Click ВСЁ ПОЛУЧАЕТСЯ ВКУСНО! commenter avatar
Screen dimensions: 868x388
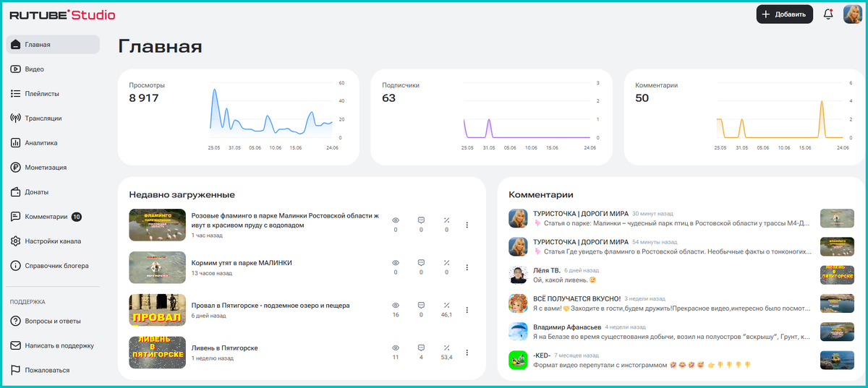(517, 303)
